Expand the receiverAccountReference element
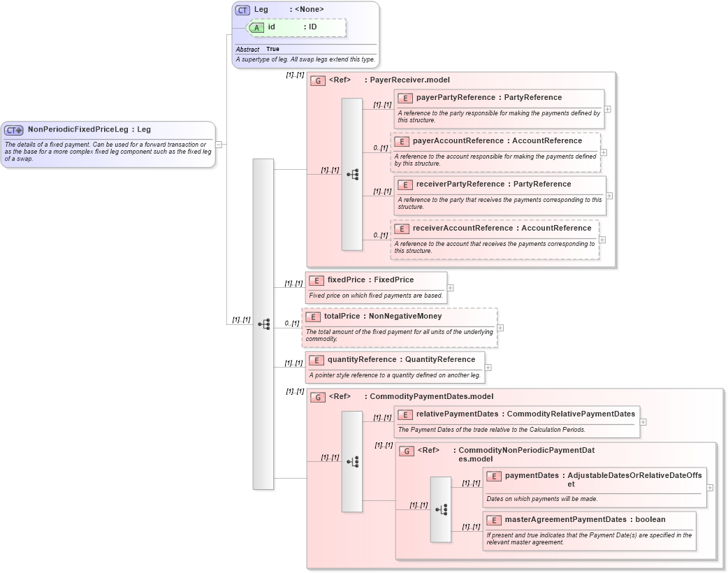Viewport: 728px width, 573px height. click(602, 240)
